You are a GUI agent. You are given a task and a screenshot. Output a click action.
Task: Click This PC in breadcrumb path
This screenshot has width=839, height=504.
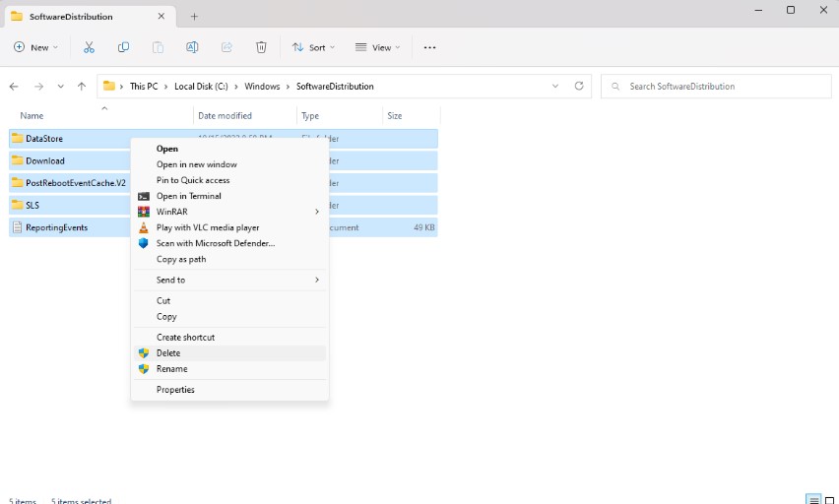point(144,87)
